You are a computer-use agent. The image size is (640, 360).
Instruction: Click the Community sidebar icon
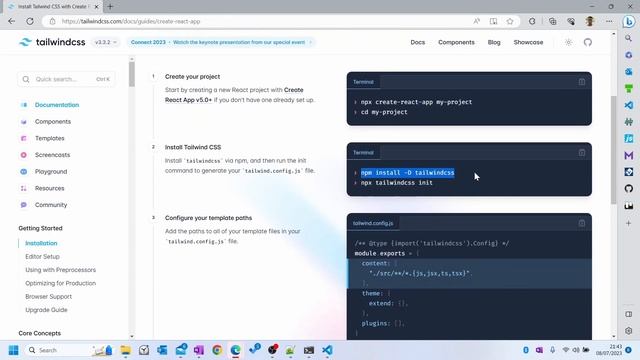24,205
